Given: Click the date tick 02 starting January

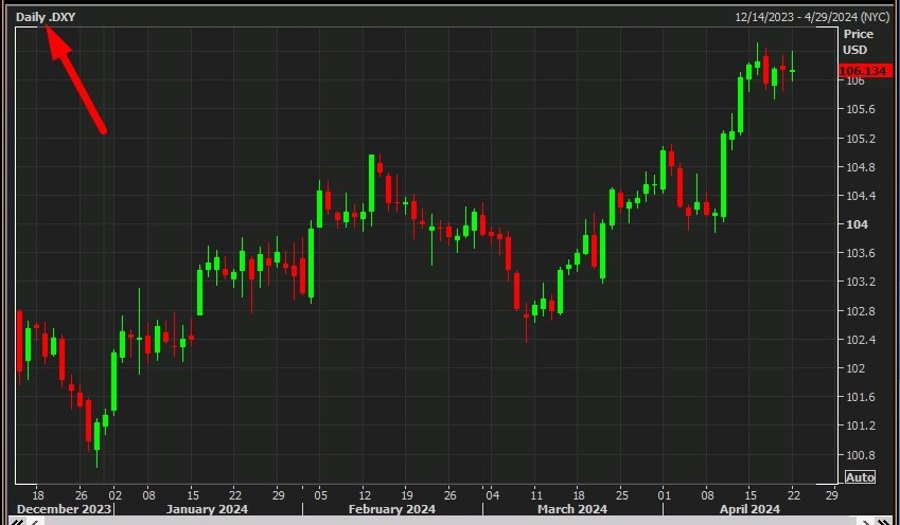Looking at the screenshot, I should 115,495.
